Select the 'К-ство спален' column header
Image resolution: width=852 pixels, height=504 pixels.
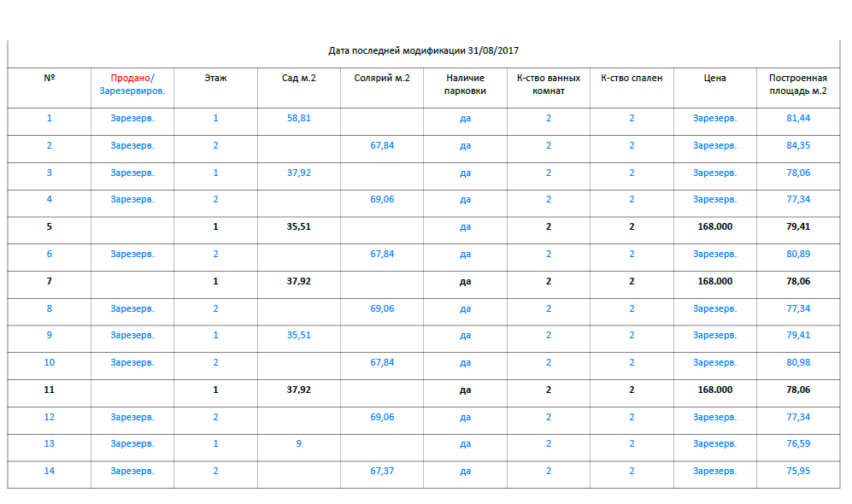632,78
